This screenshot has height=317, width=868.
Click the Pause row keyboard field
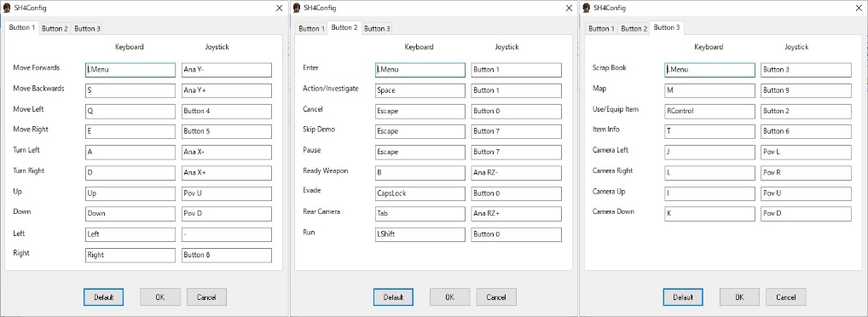pyautogui.click(x=420, y=153)
